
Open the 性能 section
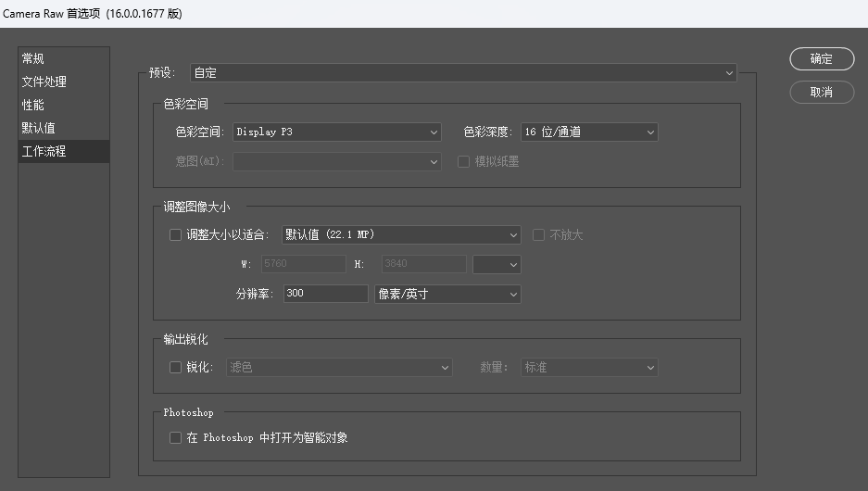[x=64, y=106]
